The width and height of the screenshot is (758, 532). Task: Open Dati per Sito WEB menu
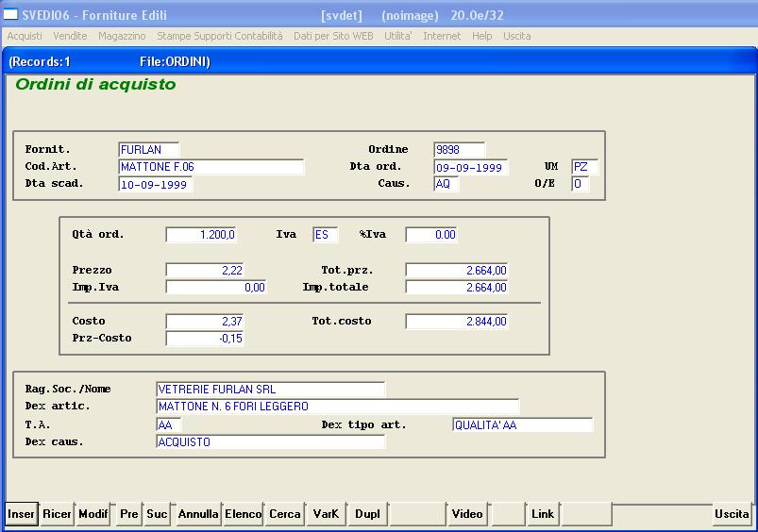333,36
